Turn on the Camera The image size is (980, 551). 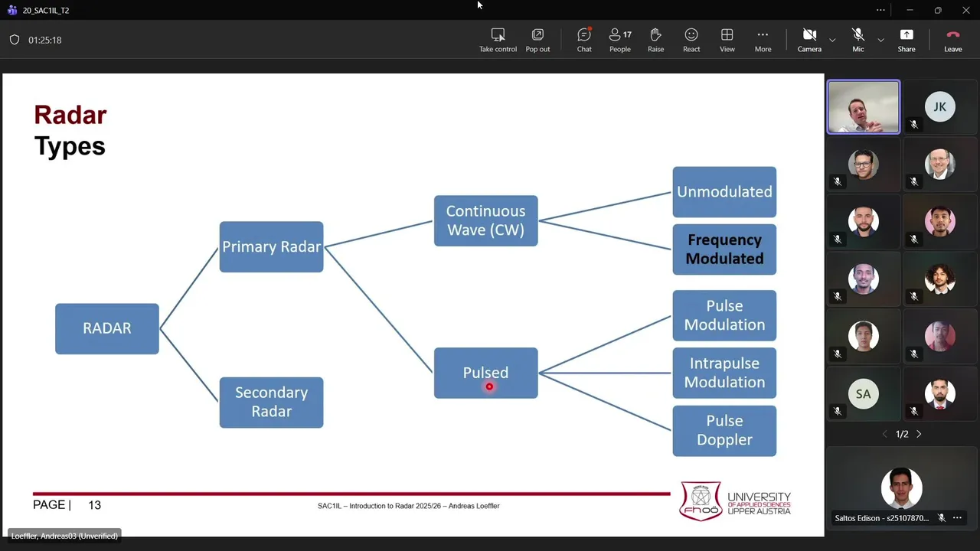click(809, 40)
